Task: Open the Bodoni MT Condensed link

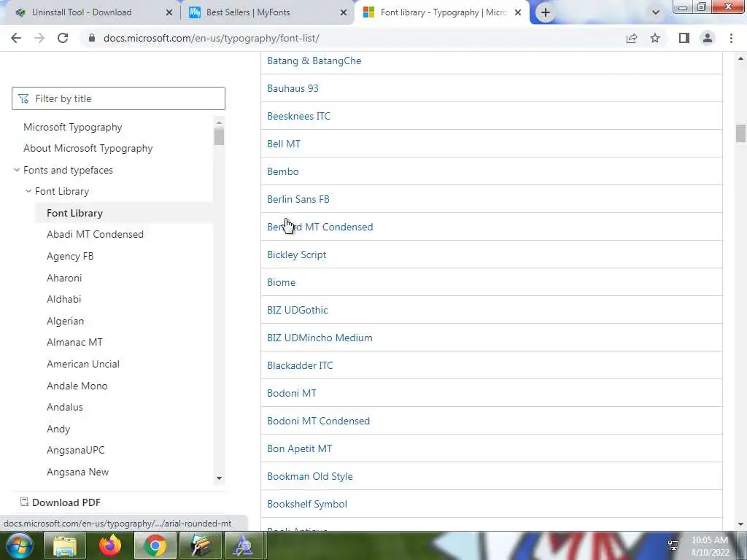Action: (318, 421)
